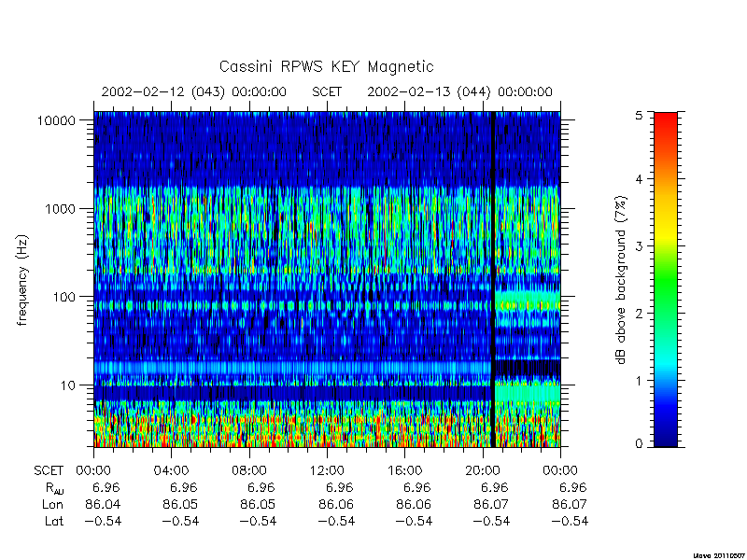Click Lon value 86.07 under 20:00
This screenshot has width=747, height=560.
click(491, 504)
